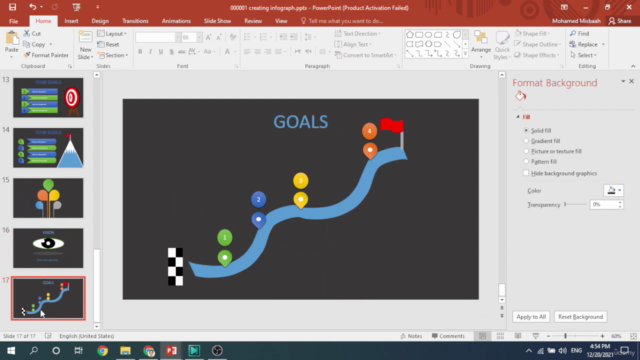Click the Format Painter brush icon
This screenshot has width=640, height=360.
pyautogui.click(x=27, y=55)
